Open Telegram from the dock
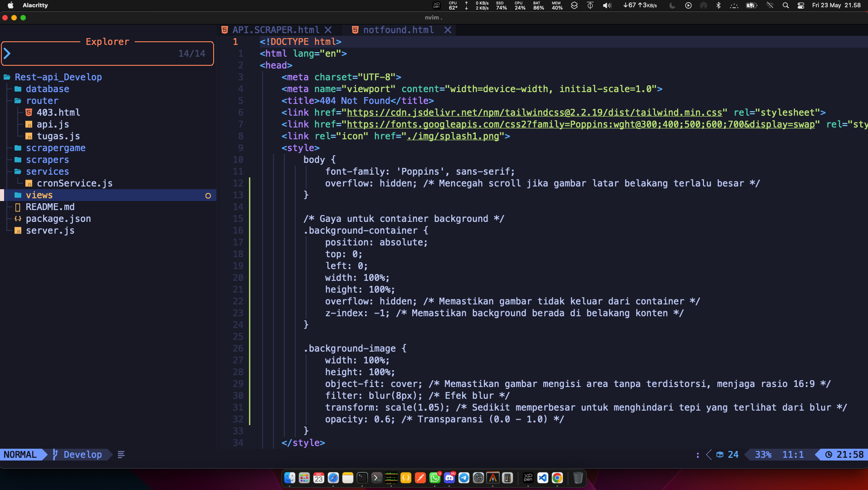The width and height of the screenshot is (868, 490). tap(464, 478)
